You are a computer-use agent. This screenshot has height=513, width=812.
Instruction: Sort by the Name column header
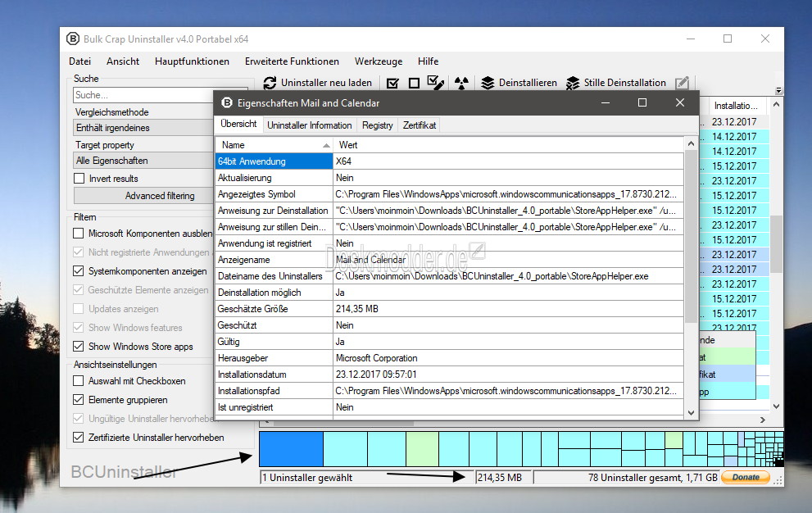tap(274, 145)
